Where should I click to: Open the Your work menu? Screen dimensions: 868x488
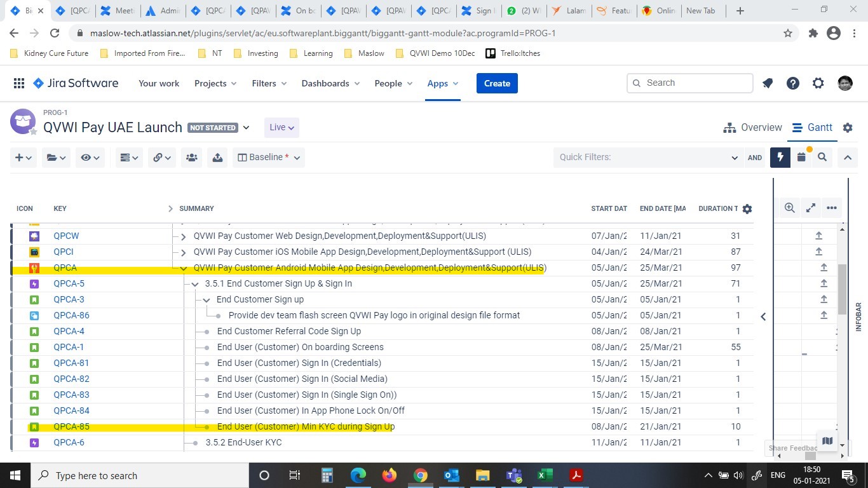pos(159,83)
